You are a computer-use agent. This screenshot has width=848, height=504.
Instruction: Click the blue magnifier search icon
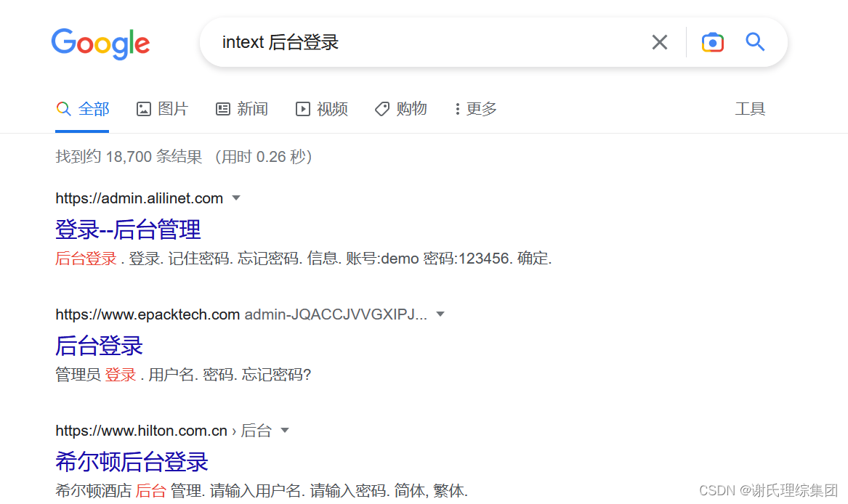click(755, 41)
